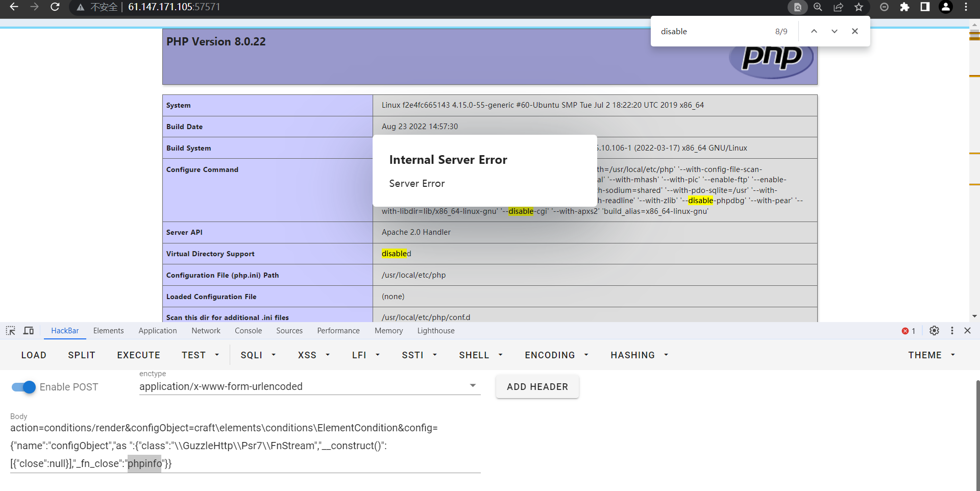The height and width of the screenshot is (491, 980).
Task: Click the circular icon left of extensions puzzle
Action: pyautogui.click(x=885, y=7)
